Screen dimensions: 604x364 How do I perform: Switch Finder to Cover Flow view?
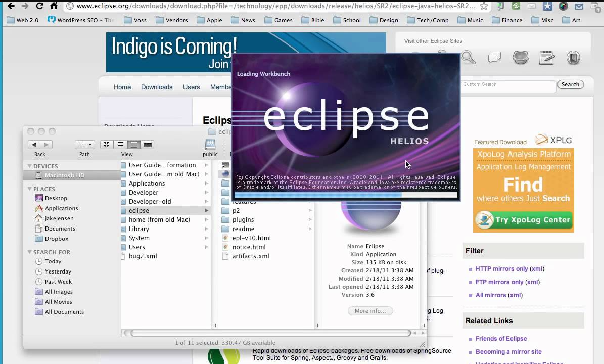(148, 145)
